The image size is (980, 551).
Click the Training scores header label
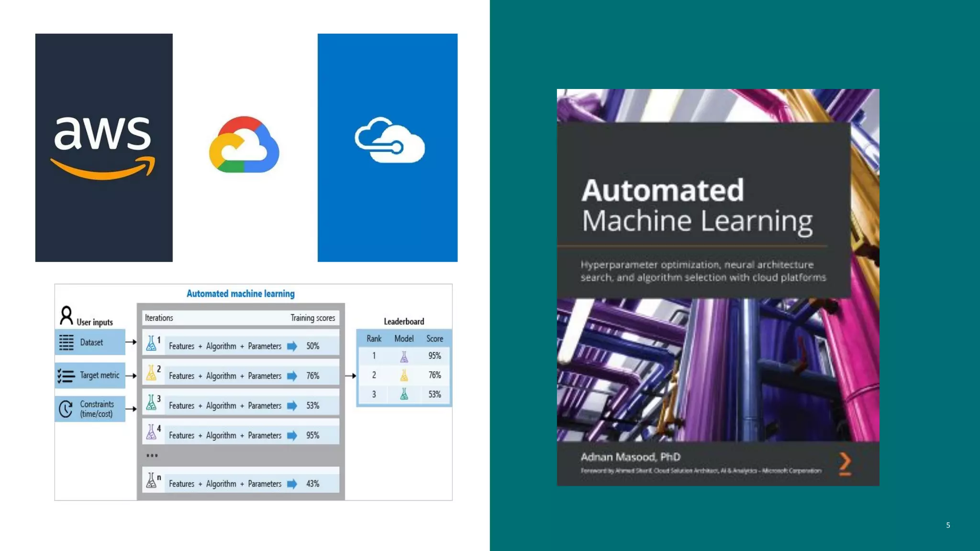(312, 318)
